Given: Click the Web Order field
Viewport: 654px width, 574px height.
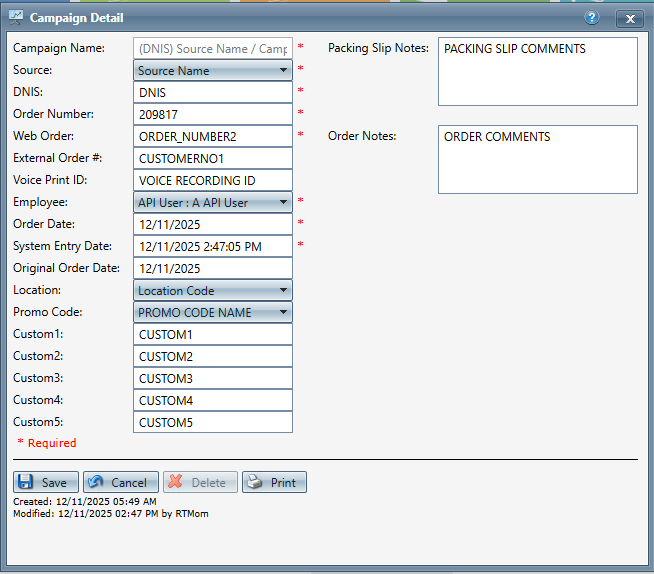Looking at the screenshot, I should [x=212, y=136].
